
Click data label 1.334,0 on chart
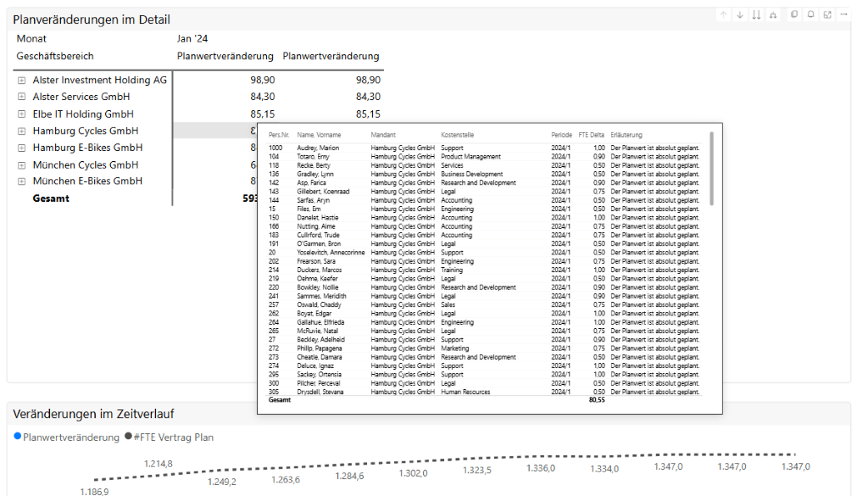click(604, 469)
